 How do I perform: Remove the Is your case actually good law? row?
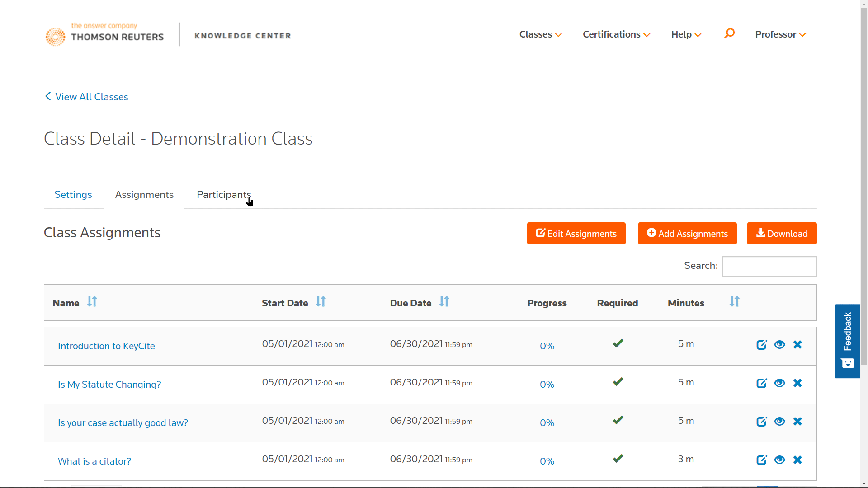coord(797,422)
